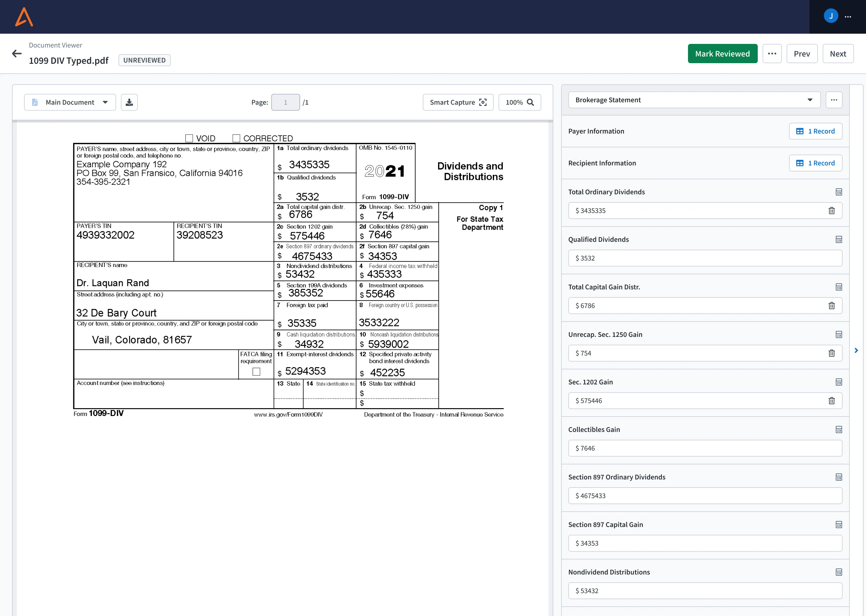Viewport: 866px width, 616px height.
Task: Click the Mark Reviewed button
Action: click(722, 54)
